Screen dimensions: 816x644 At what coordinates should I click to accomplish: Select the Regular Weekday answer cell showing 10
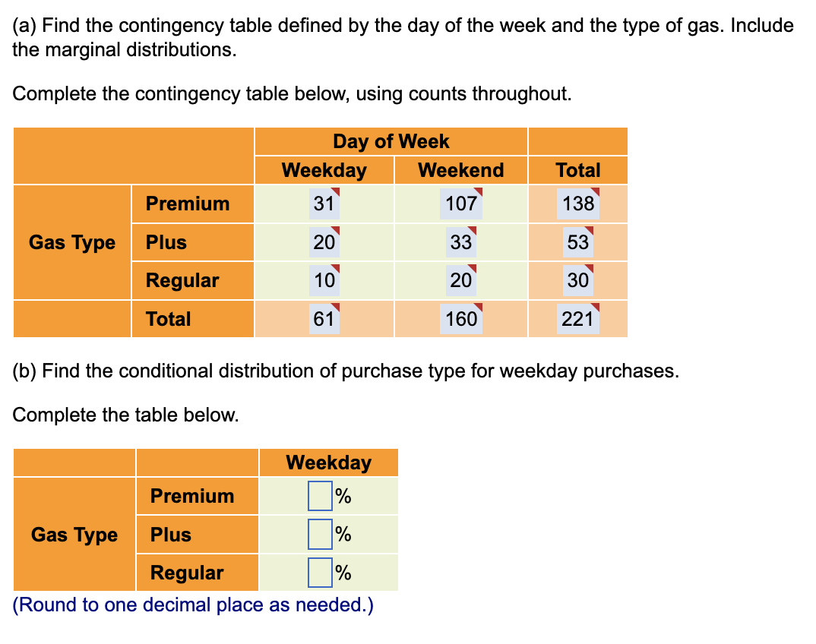(324, 280)
